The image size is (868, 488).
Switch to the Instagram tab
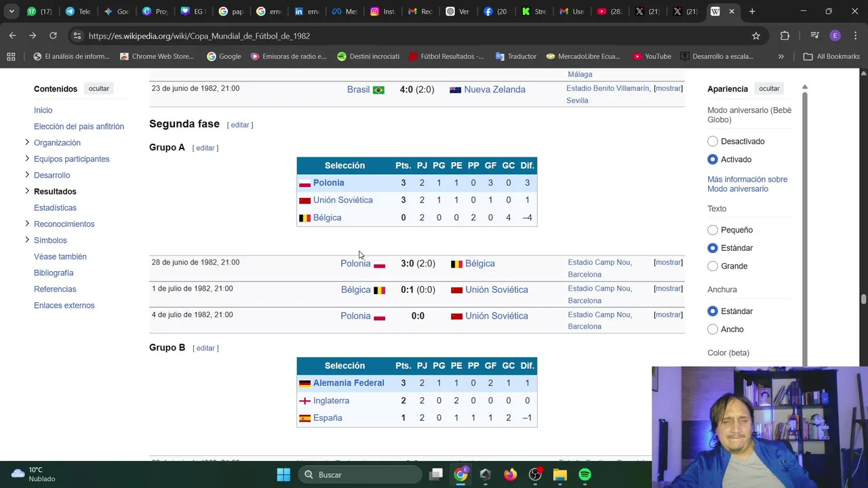[382, 12]
